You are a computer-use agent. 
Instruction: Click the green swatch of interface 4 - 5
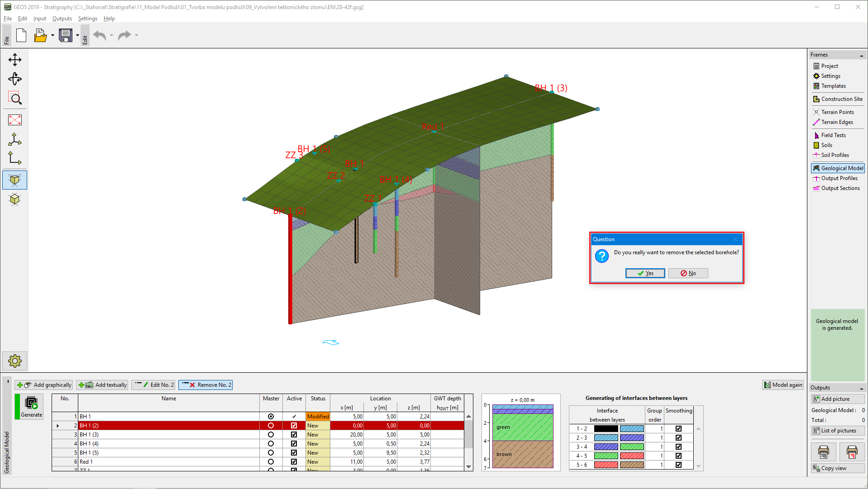(606, 456)
